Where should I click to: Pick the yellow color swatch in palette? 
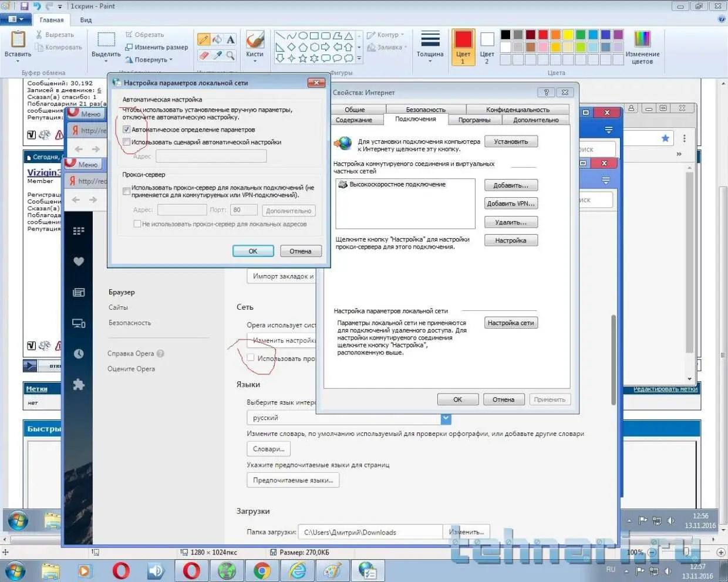[568, 35]
